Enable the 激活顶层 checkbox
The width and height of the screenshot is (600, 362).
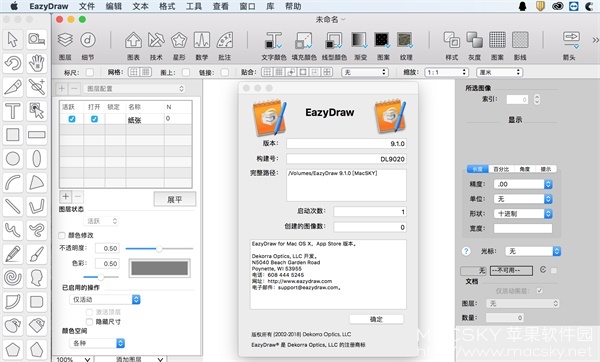[x=90, y=312]
